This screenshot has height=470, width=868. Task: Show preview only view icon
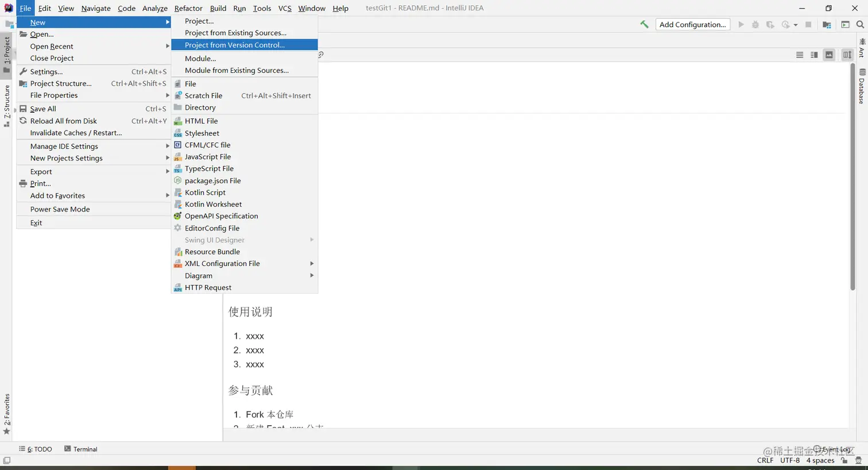click(x=829, y=55)
